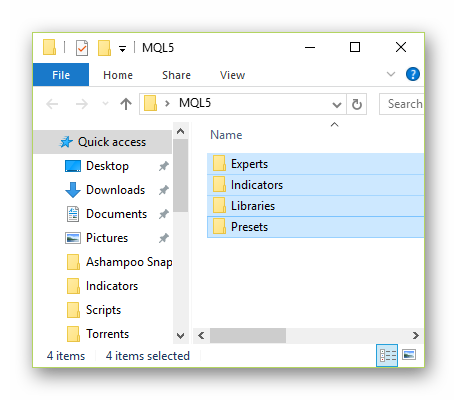The image size is (457, 400).
Task: Sort by the Name column header
Action: point(226,135)
